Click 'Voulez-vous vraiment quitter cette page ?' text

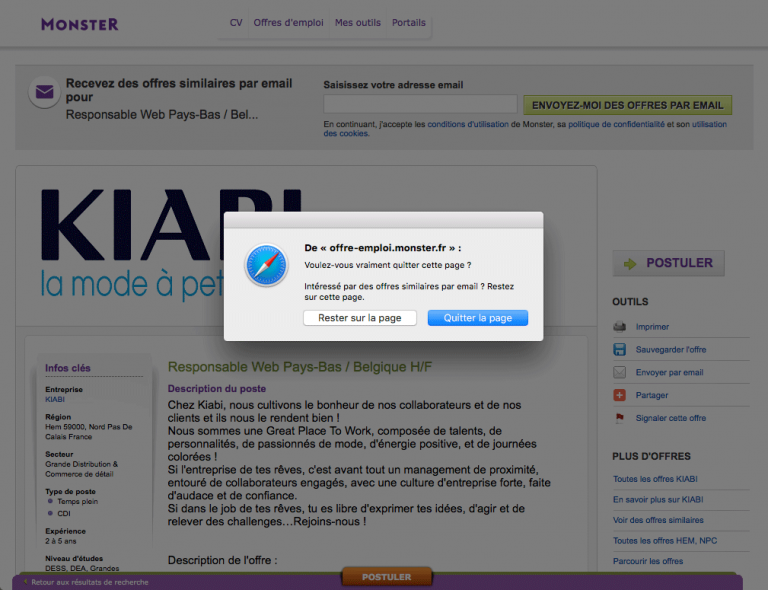[x=388, y=265]
